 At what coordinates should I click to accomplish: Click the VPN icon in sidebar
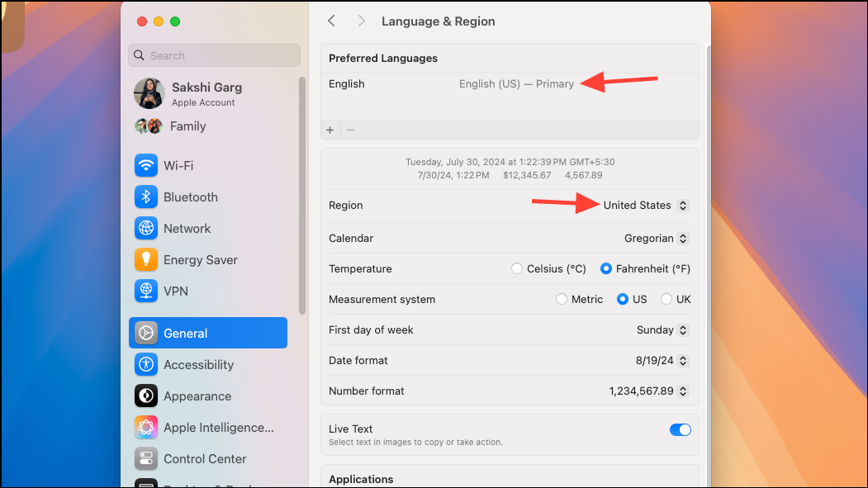[146, 291]
